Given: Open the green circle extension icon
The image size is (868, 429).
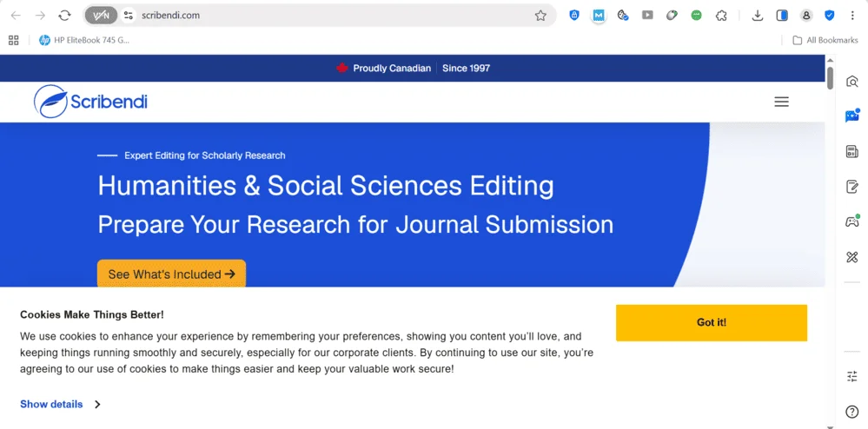Looking at the screenshot, I should point(696,16).
